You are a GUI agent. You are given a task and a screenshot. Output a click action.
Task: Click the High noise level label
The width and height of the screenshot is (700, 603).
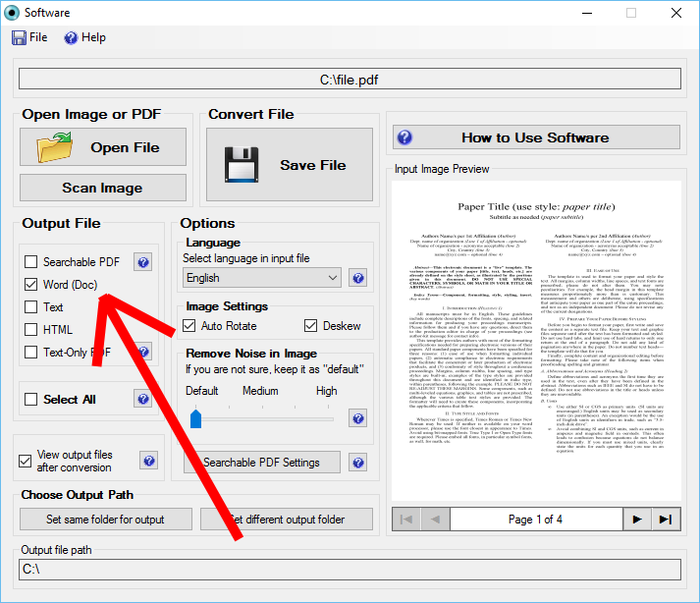326,391
